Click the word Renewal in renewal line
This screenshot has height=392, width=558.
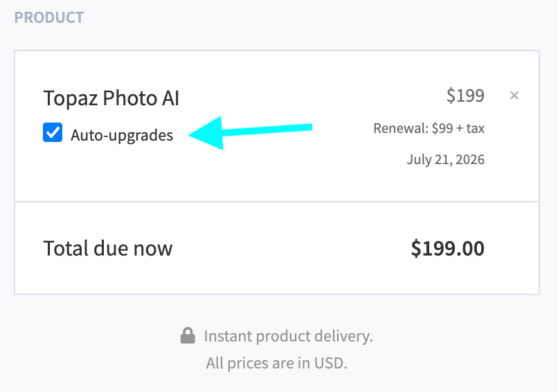click(x=401, y=129)
